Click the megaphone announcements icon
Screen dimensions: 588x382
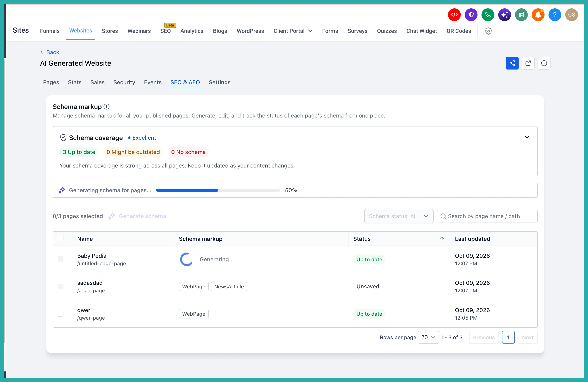point(521,15)
